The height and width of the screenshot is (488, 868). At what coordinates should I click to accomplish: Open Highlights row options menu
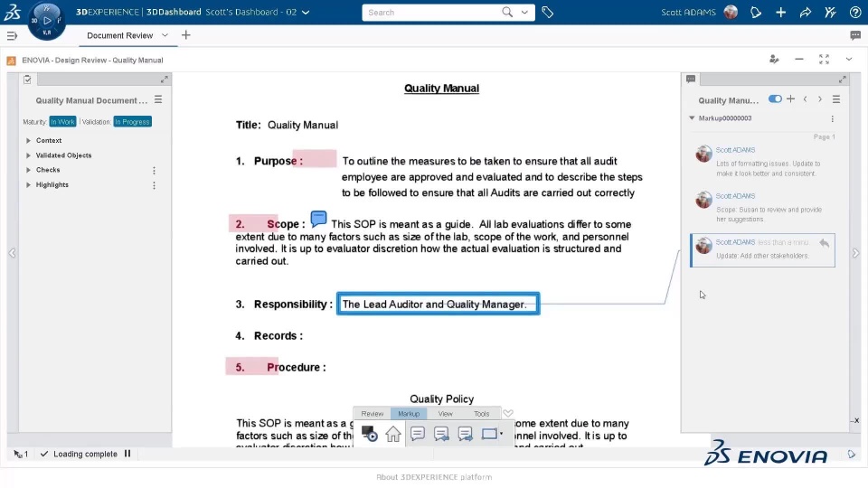154,185
